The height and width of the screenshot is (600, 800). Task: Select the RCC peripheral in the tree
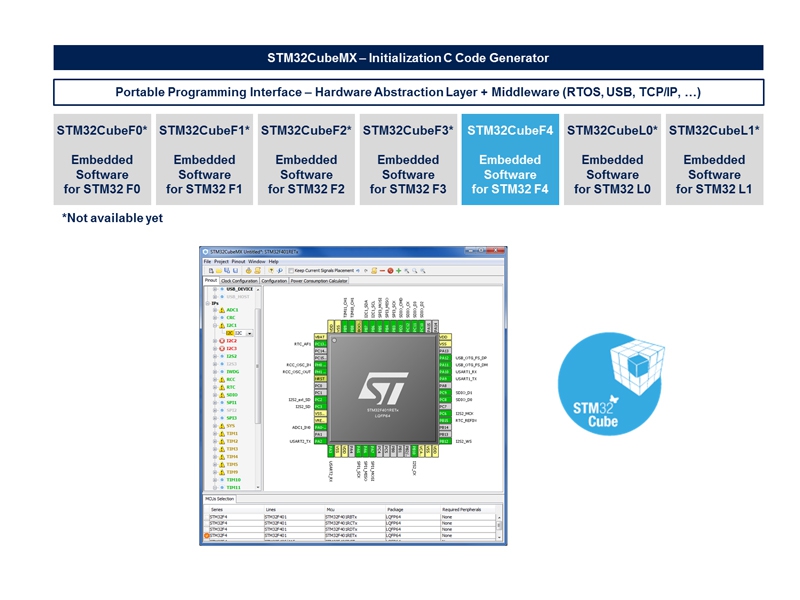click(231, 379)
